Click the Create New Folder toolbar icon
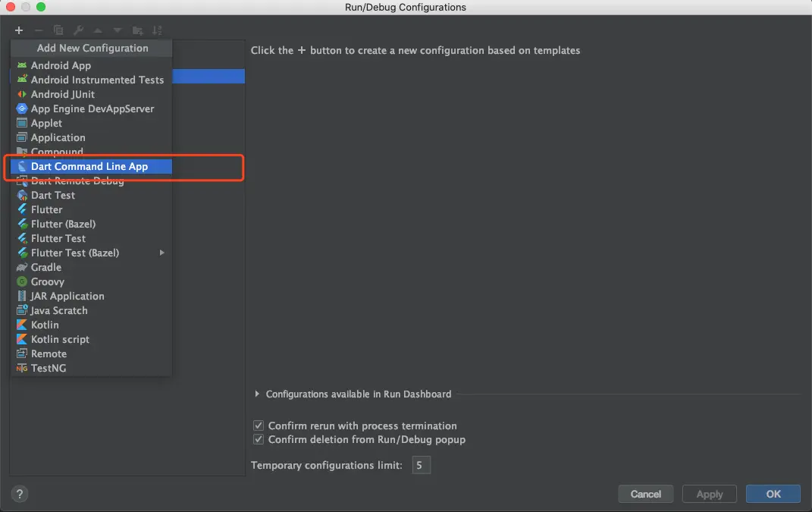Screen dimensions: 812x512 pos(137,30)
